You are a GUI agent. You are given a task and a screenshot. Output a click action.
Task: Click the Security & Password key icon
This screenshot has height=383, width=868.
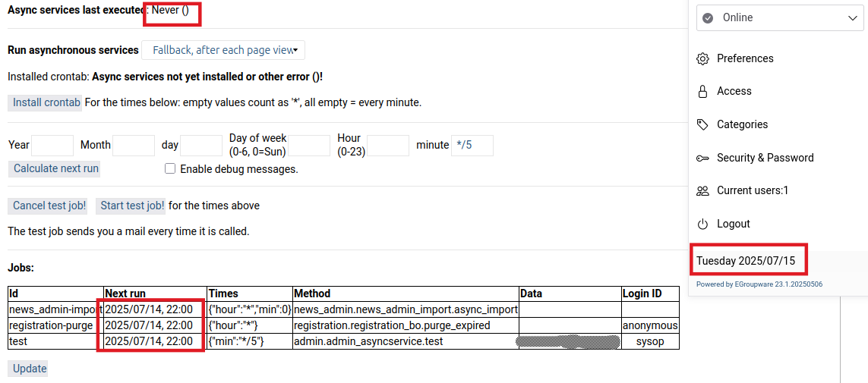702,158
